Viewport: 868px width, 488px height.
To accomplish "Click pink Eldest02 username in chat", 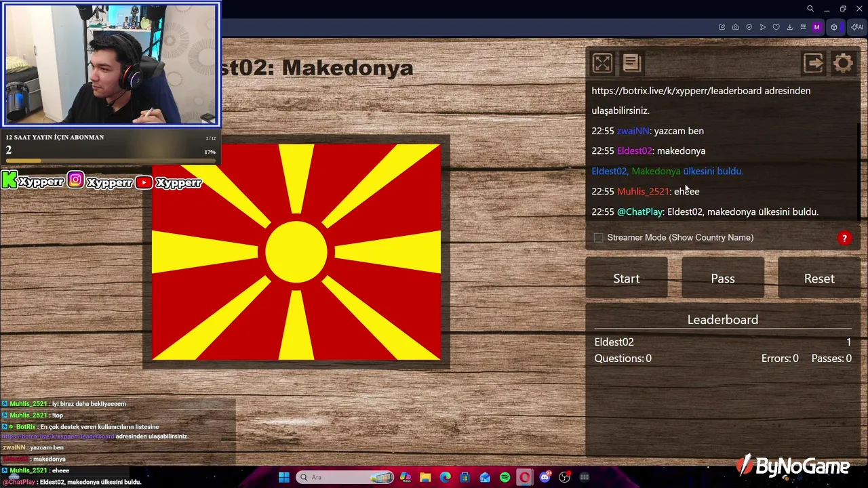I will coord(634,151).
